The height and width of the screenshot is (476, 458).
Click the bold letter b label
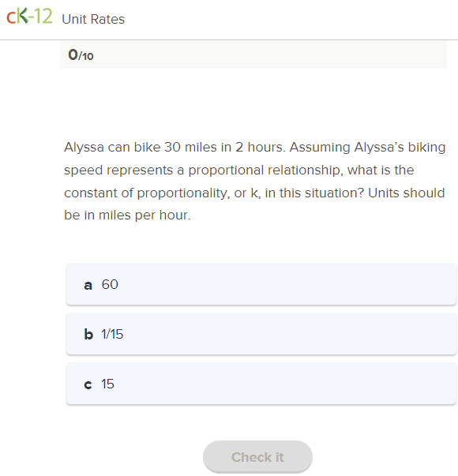[x=88, y=334]
